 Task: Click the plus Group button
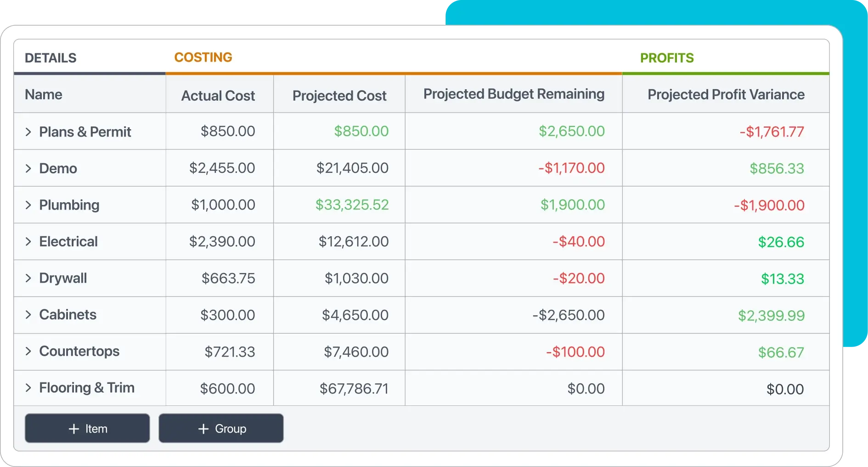[221, 428]
